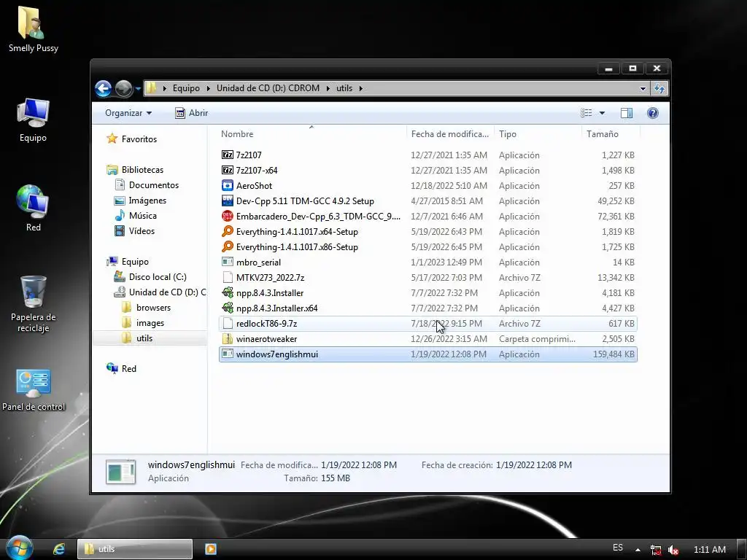
Task: Open Red in the navigation pane
Action: click(x=128, y=368)
